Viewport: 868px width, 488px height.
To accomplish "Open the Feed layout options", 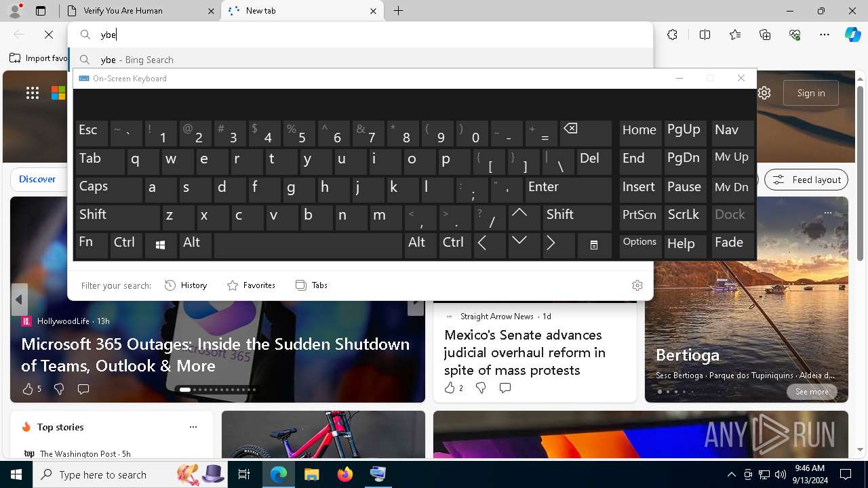I will pyautogui.click(x=806, y=180).
